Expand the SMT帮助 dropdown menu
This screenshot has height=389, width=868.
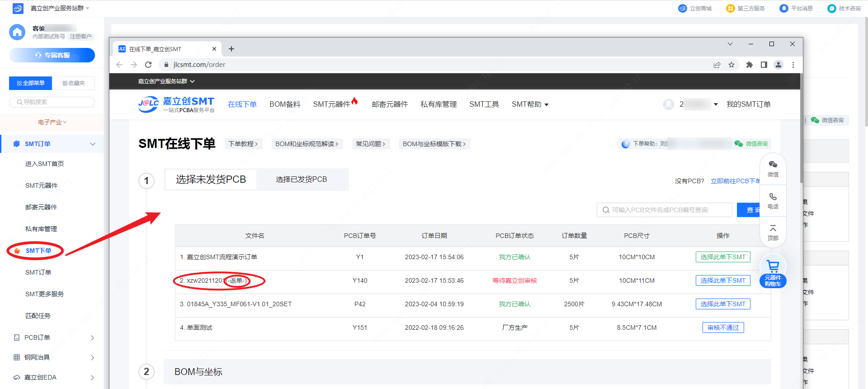530,104
